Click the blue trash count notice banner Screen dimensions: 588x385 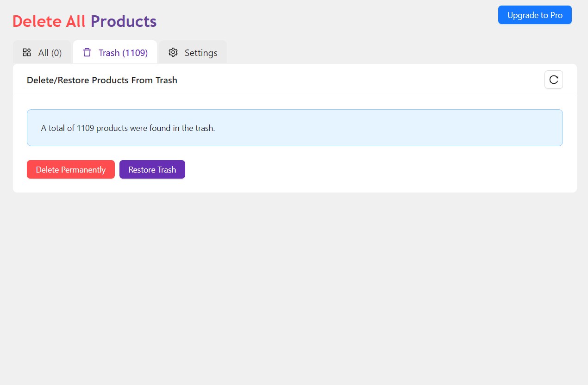pos(294,128)
